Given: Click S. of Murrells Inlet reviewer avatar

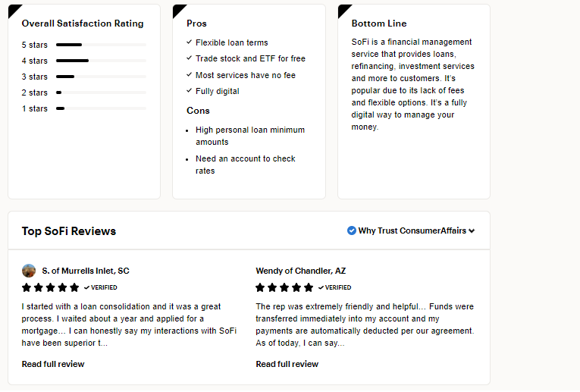Looking at the screenshot, I should click(x=29, y=271).
